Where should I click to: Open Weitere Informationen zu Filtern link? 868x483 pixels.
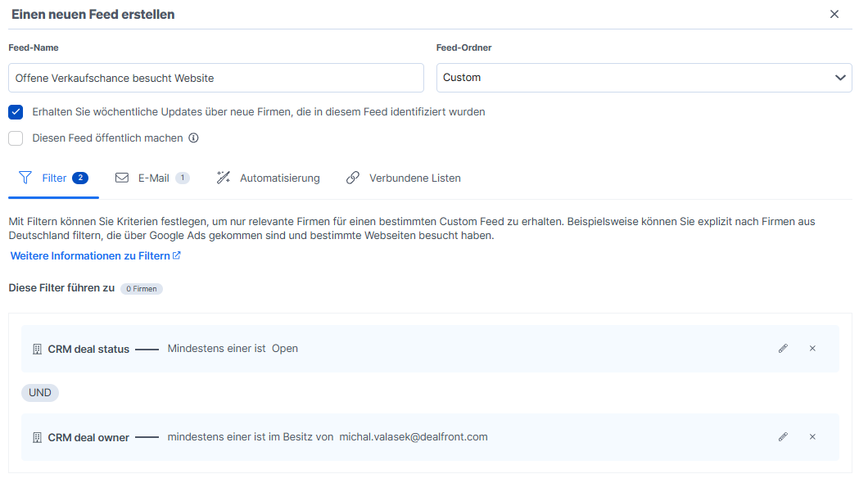pyautogui.click(x=90, y=255)
